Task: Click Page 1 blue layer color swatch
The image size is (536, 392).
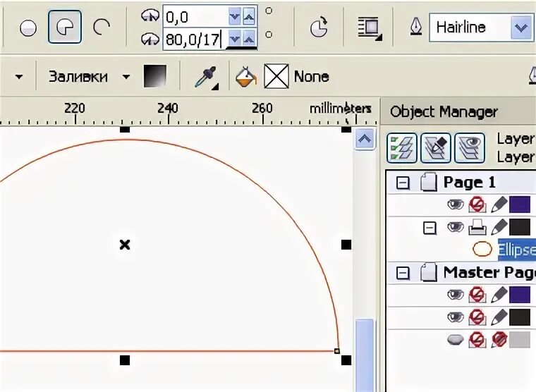Action: click(x=520, y=204)
